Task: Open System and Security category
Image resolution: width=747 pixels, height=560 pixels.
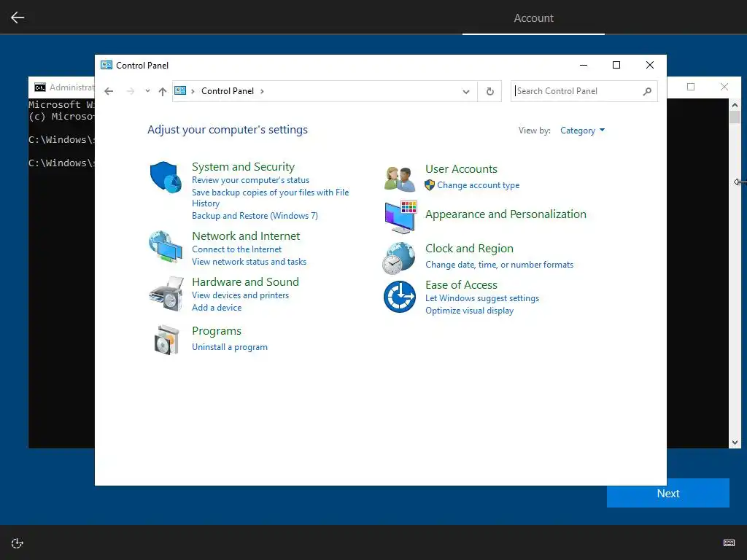Action: tap(243, 167)
